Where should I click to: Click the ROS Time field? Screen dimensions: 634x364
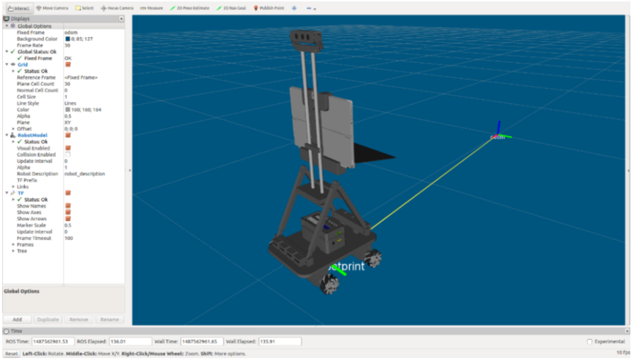point(53,342)
